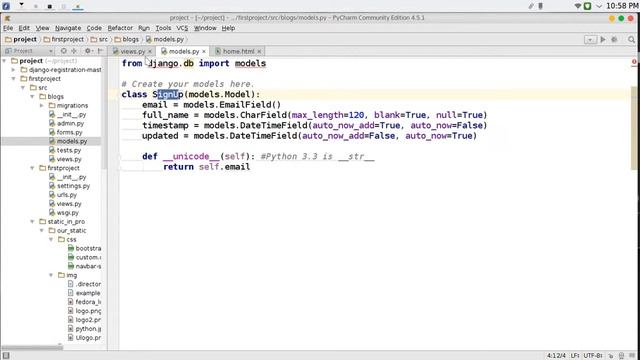Expand the django-registration-master folder

pyautogui.click(x=13, y=70)
